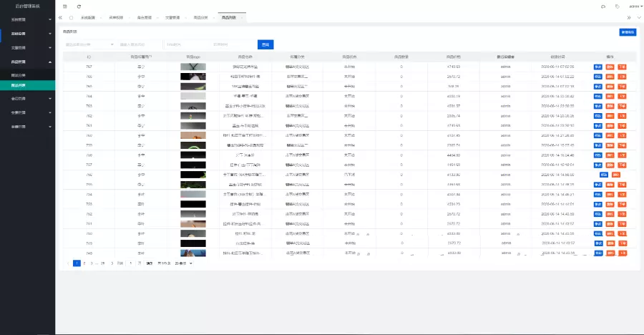The width and height of the screenshot is (644, 335).
Task: Click the first icon left of the tag icon
Action: tap(602, 6)
